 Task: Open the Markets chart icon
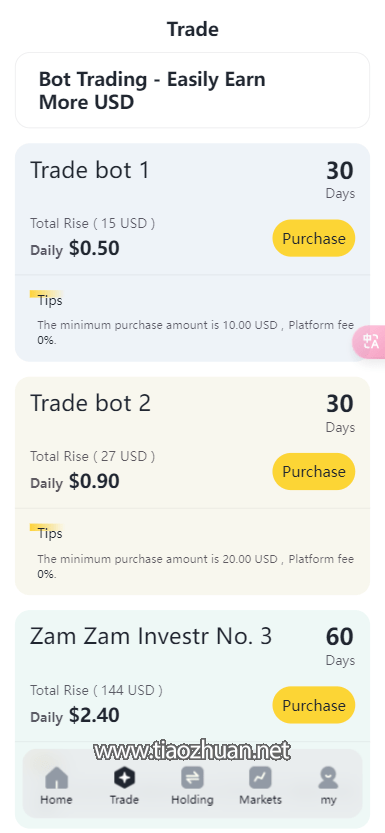pos(260,778)
